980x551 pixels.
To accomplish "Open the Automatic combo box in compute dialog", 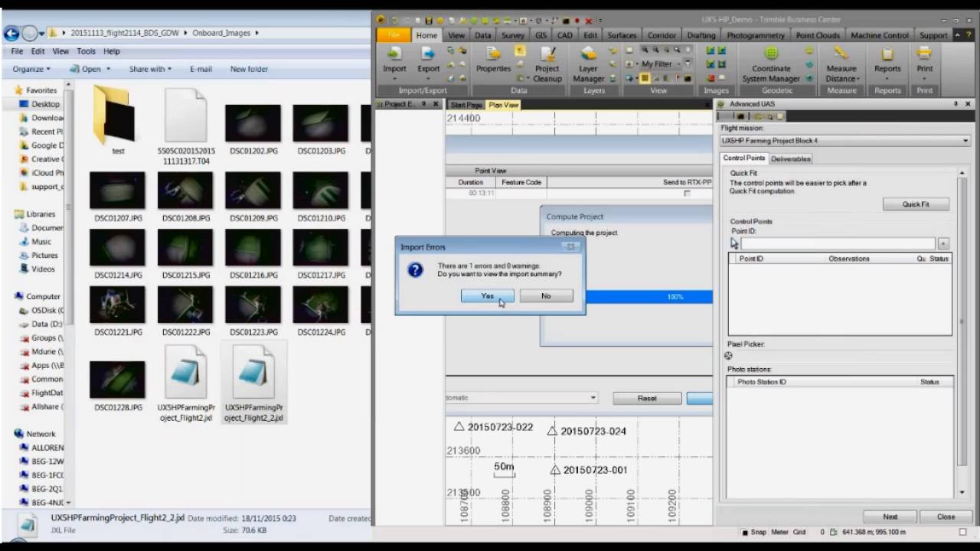I will pos(521,398).
